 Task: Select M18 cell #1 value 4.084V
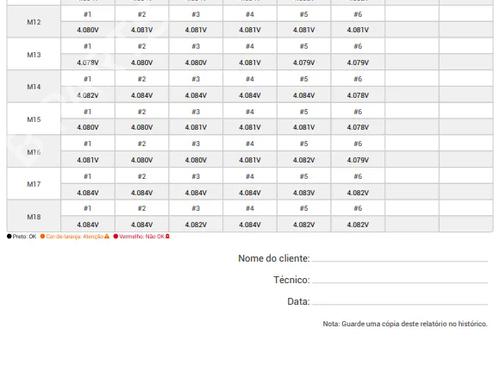click(x=88, y=225)
